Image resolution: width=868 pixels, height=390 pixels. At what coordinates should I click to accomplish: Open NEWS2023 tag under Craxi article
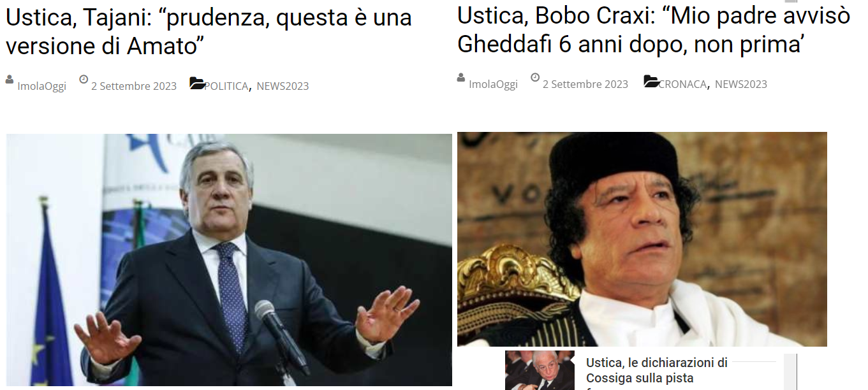[741, 84]
